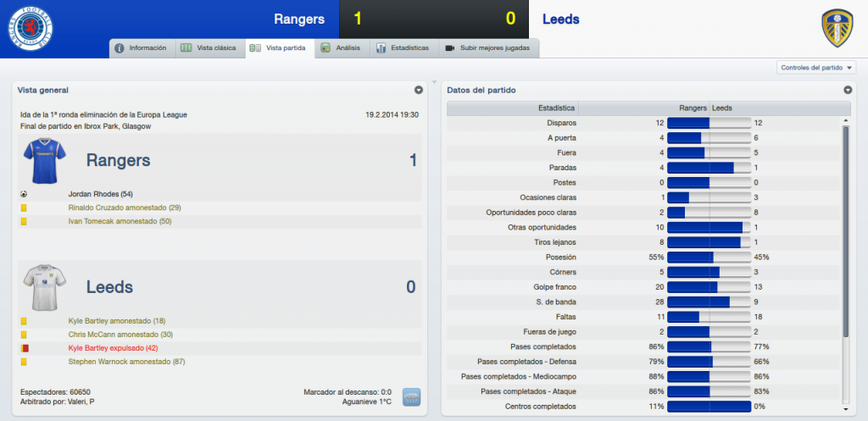Click the Rangers blue kit shirt icon
Image resolution: width=868 pixels, height=421 pixels.
click(x=45, y=161)
